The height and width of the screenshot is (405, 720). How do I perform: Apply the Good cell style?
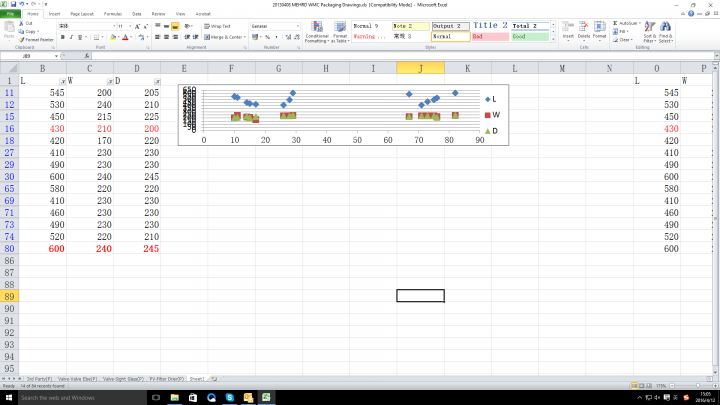click(x=530, y=37)
